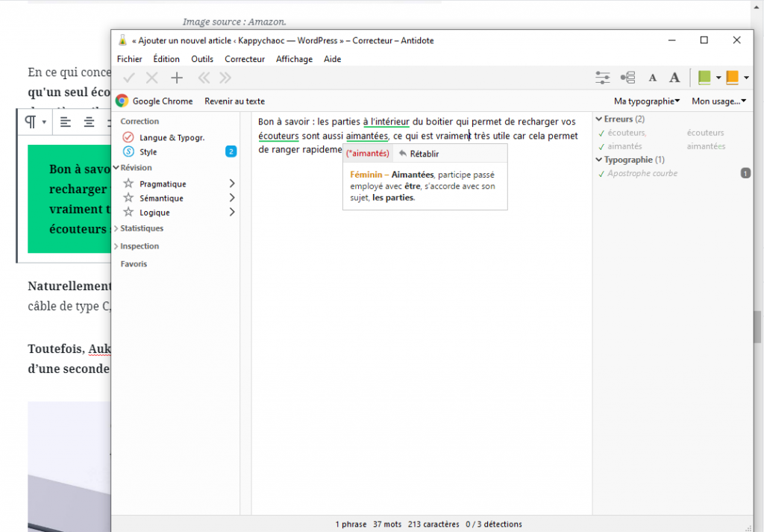The width and height of the screenshot is (764, 532).
Task: Click the small 'A' decrease text size icon
Action: (x=652, y=78)
